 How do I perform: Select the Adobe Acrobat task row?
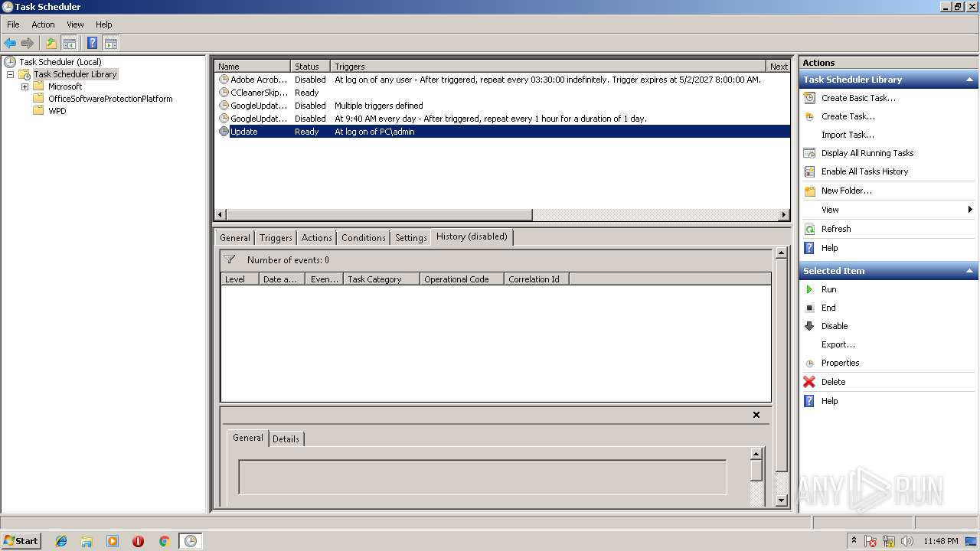coord(502,80)
